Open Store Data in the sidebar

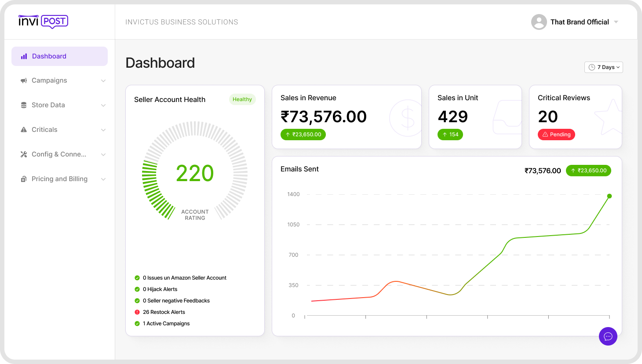(48, 105)
